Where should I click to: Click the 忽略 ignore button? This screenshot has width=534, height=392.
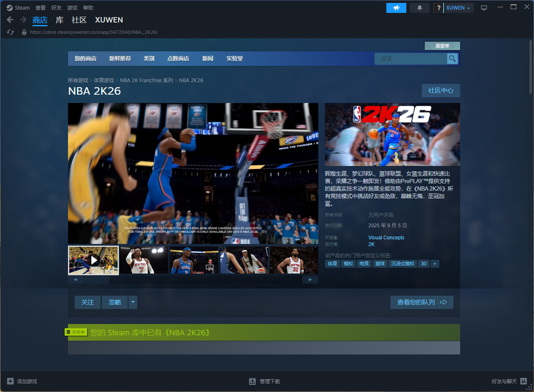point(115,302)
